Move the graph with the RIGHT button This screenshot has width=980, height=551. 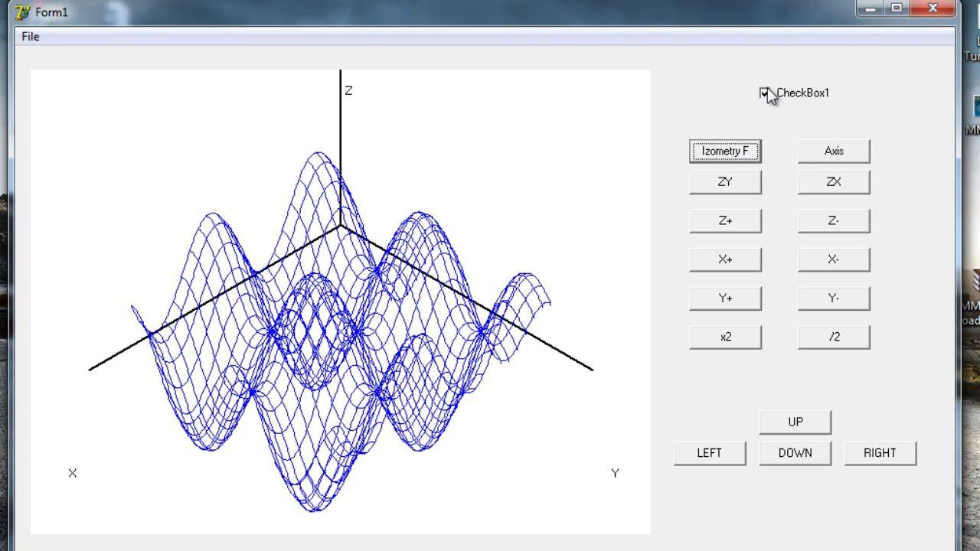click(880, 452)
